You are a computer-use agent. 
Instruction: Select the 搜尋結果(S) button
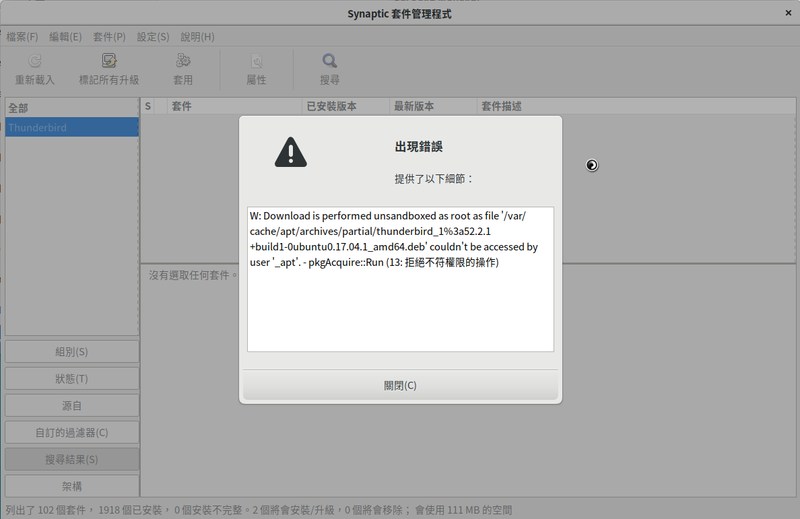[x=72, y=460]
